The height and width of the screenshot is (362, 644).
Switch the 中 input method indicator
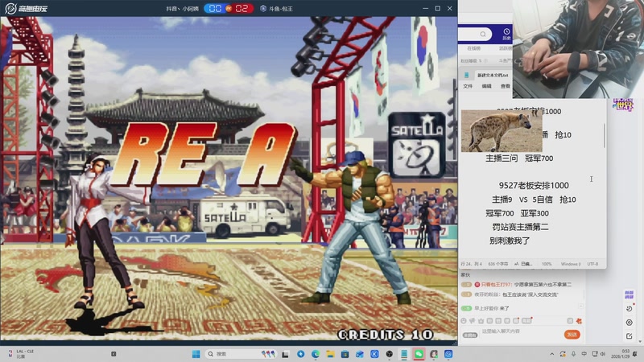584,354
